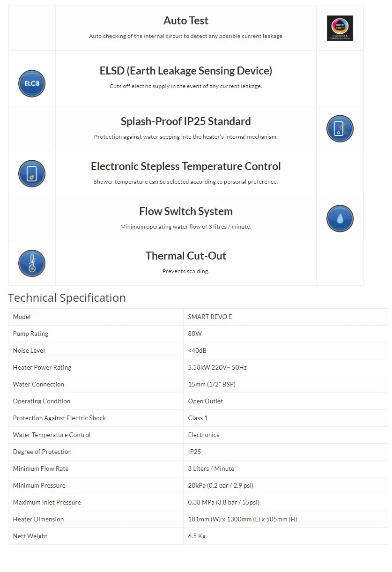Click the Auto Test heading
This screenshot has height=572, width=392.
[x=186, y=21]
